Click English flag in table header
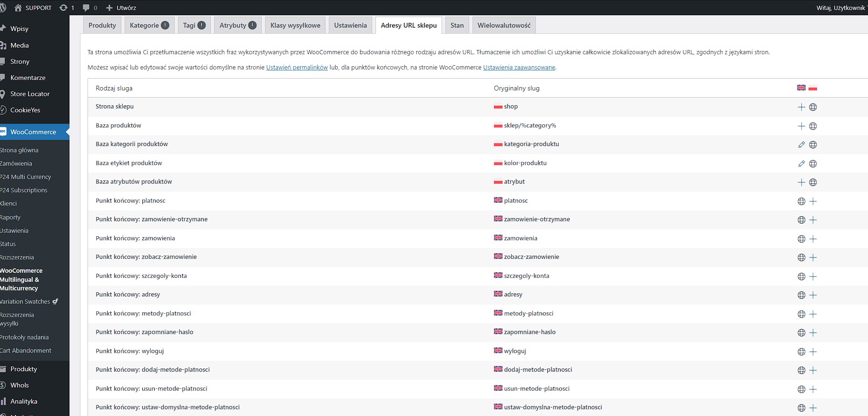Viewport: 868px width, 416px height. [801, 88]
